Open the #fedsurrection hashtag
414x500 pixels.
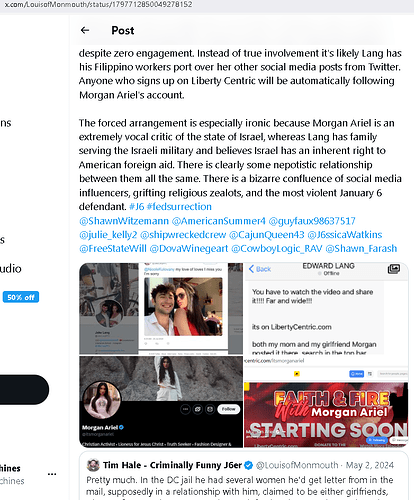[179, 207]
